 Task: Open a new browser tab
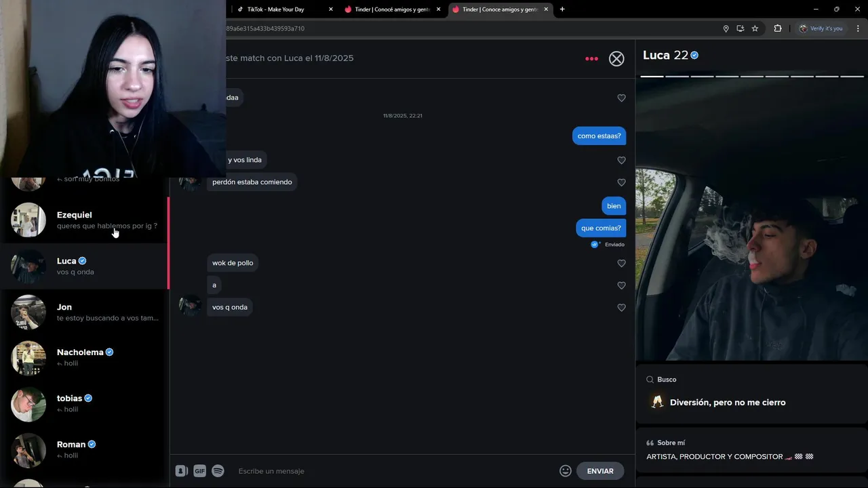tap(562, 9)
